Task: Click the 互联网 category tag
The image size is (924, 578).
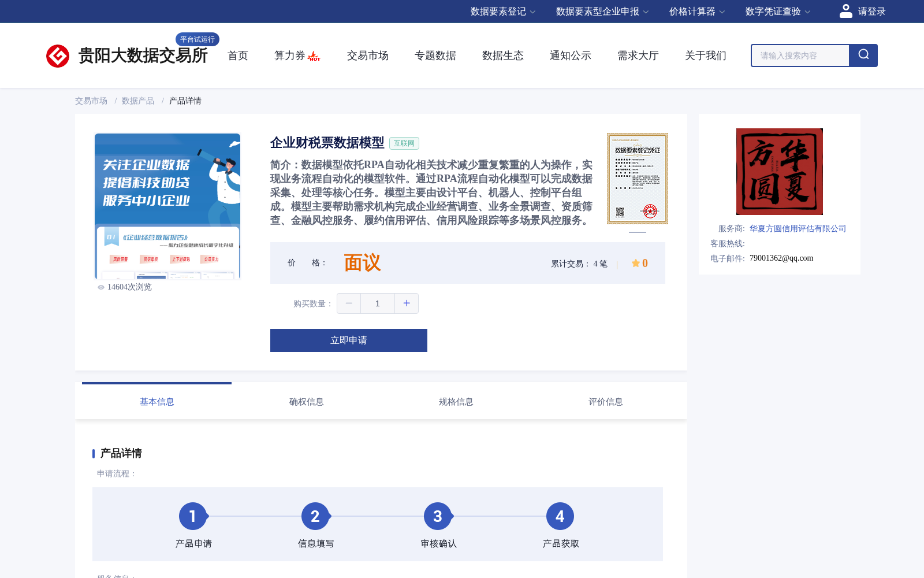Action: tap(404, 143)
